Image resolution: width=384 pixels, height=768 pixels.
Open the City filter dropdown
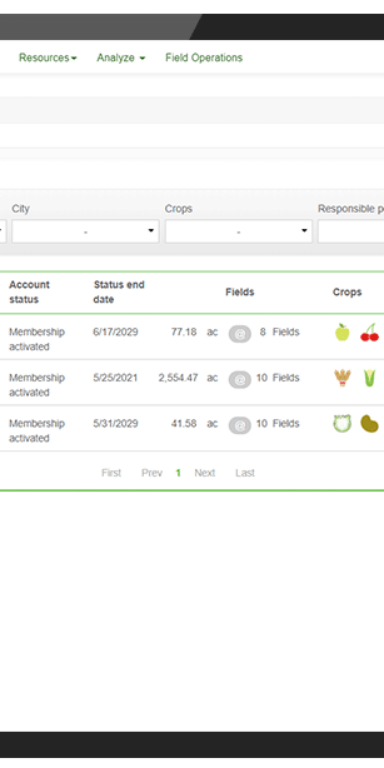click(x=86, y=231)
